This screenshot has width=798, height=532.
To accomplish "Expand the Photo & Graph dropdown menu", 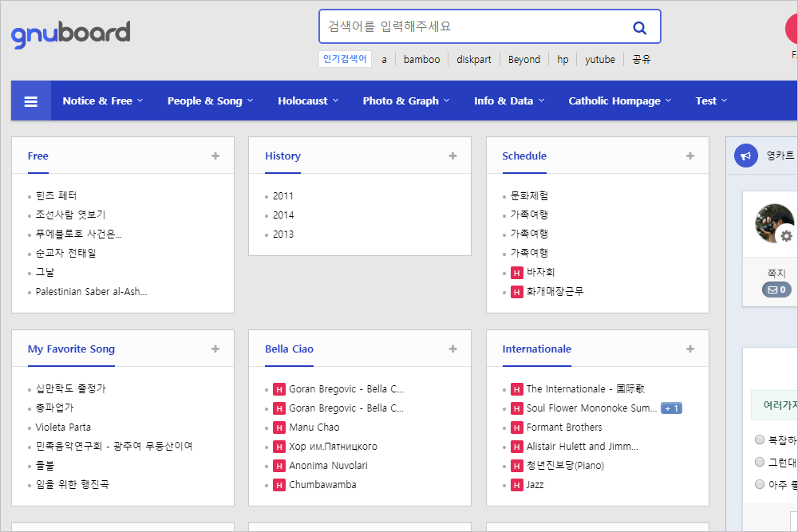I will point(405,101).
